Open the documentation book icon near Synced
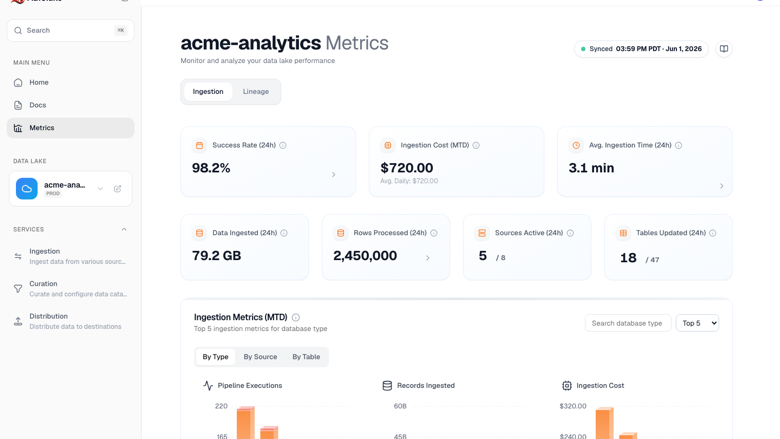 pos(724,49)
